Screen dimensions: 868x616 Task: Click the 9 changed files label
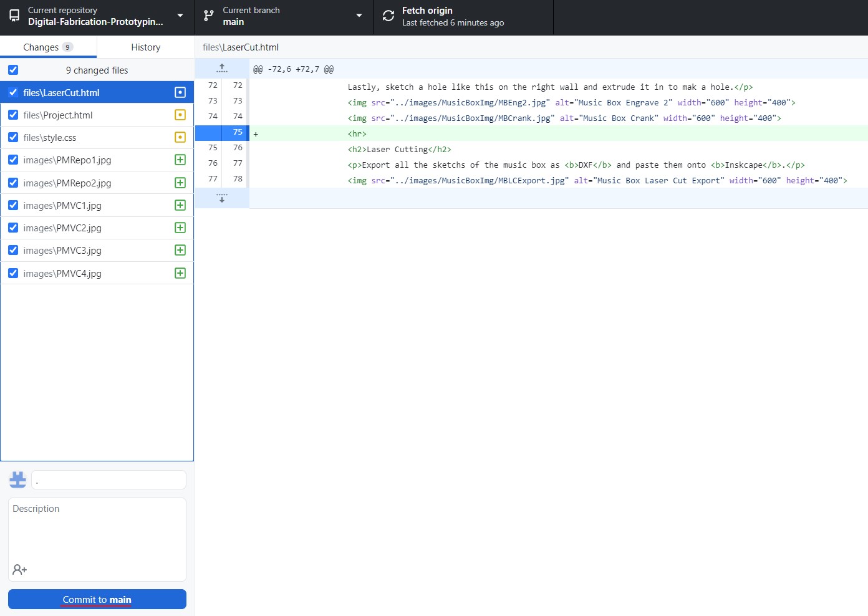97,70
